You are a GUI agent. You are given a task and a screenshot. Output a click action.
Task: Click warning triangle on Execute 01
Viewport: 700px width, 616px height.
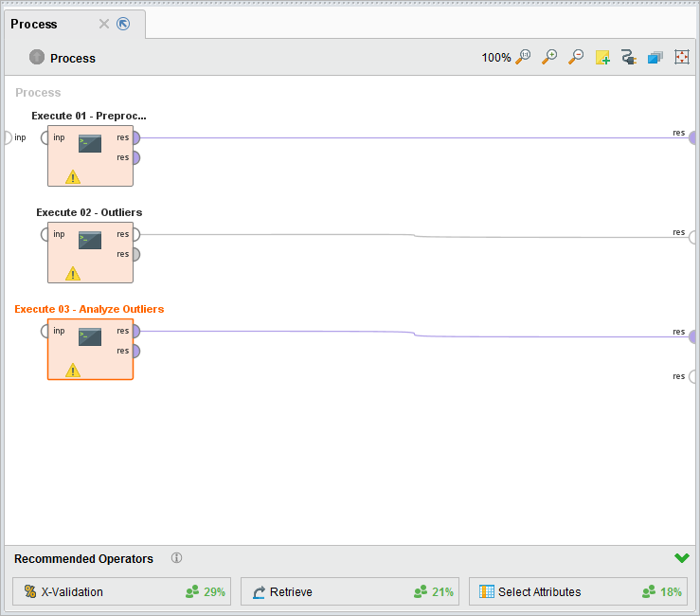(73, 177)
